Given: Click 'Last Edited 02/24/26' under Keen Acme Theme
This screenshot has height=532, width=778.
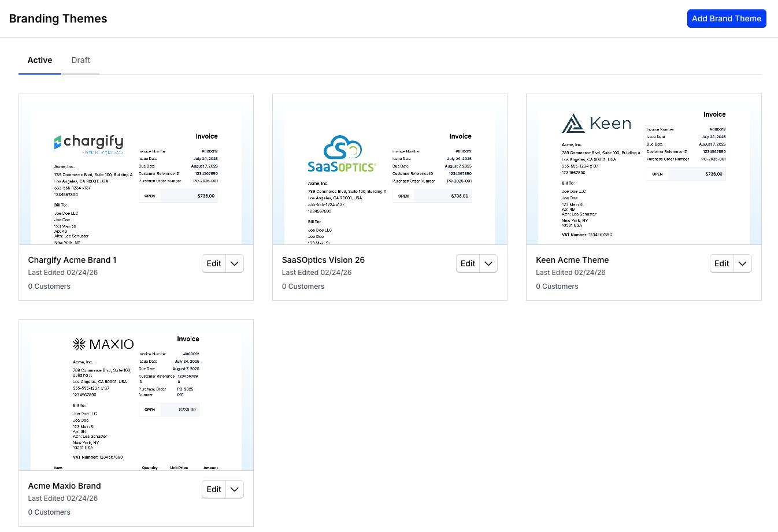Looking at the screenshot, I should [x=570, y=273].
